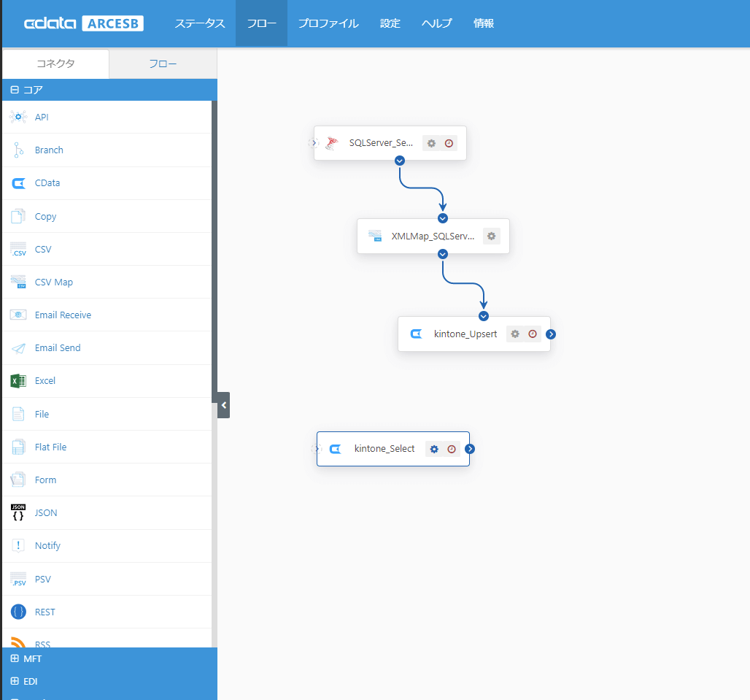
Task: Click the Branch connector label
Action: click(49, 150)
